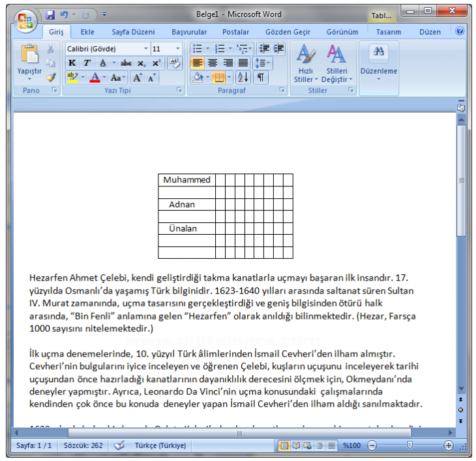Open Gözden Geçir tab
This screenshot has width=476, height=461.
click(x=288, y=32)
